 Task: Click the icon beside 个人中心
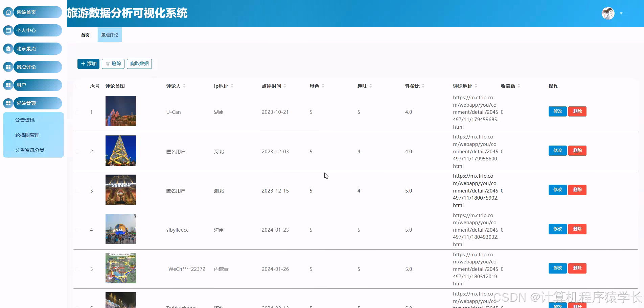click(x=8, y=30)
